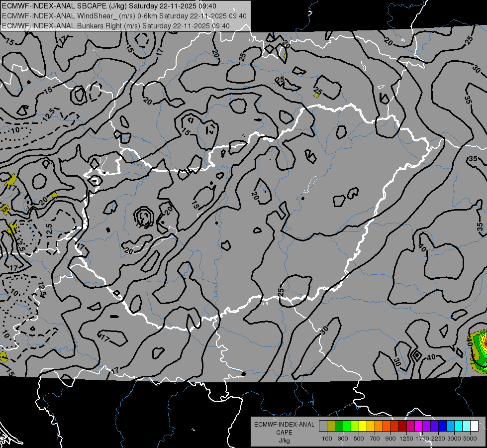
Task: Select the olive swatch after the 100 tick
Action: coord(331,426)
